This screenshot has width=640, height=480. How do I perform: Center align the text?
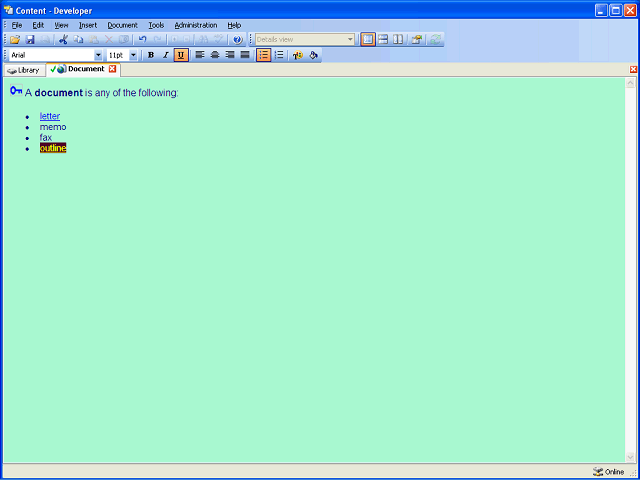pos(215,55)
